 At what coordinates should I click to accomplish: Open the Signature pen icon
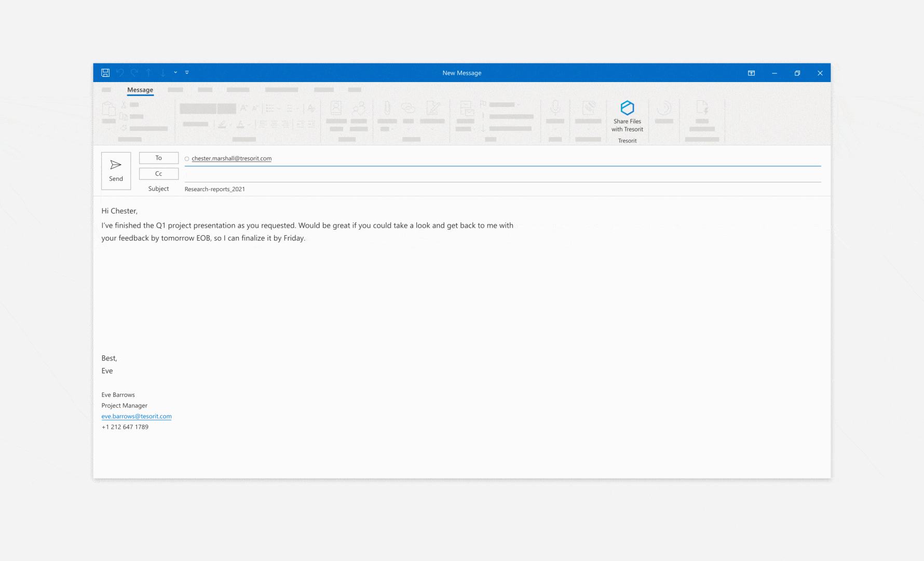point(433,108)
